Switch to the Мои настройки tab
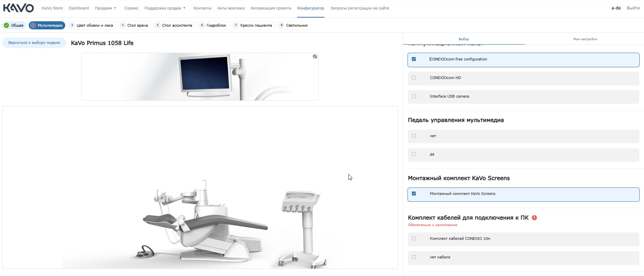The image size is (644, 276). coord(585,39)
